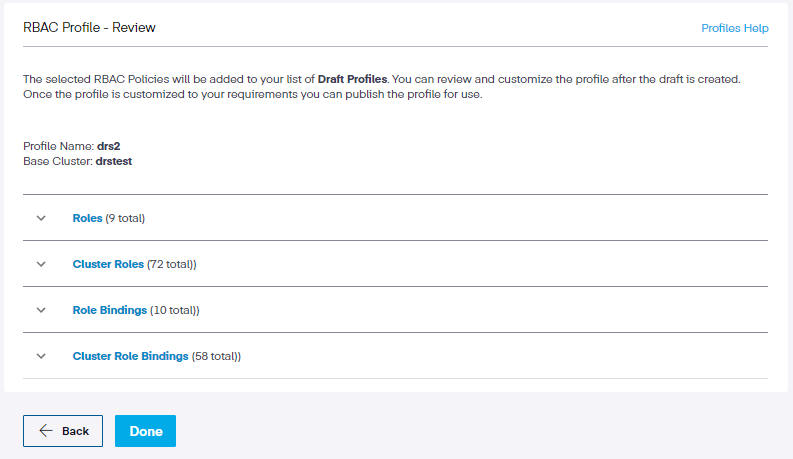Click the (58 total) bindings count

pos(216,356)
